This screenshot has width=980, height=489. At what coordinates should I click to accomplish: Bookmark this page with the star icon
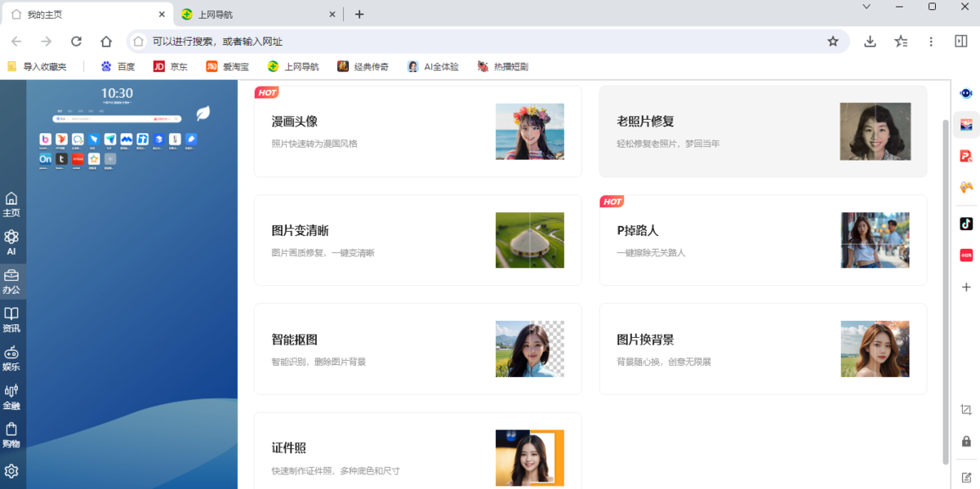(x=833, y=42)
